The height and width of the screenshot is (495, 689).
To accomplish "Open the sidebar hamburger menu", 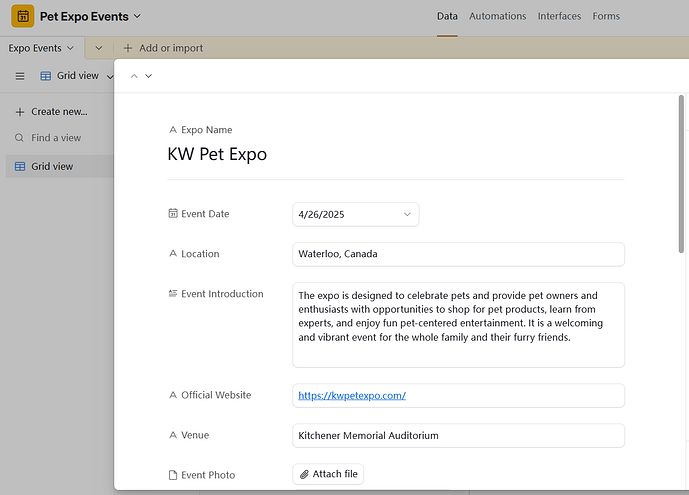I will [x=19, y=76].
